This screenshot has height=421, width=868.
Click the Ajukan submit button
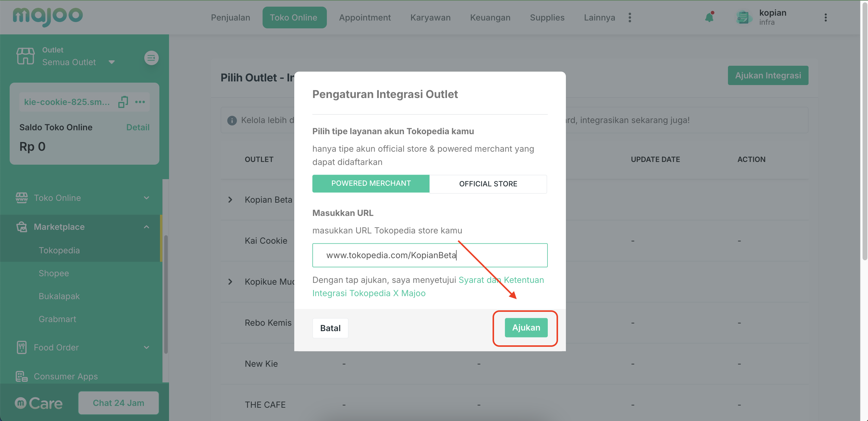pos(526,328)
